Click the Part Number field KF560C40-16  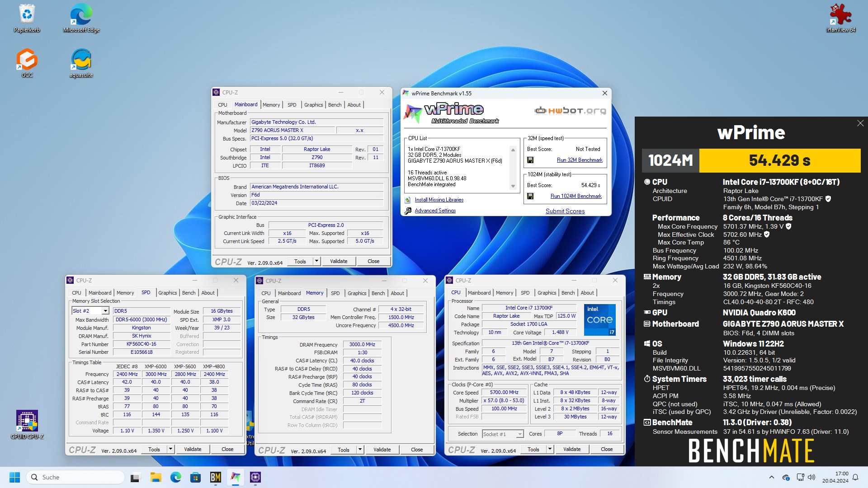(142, 344)
